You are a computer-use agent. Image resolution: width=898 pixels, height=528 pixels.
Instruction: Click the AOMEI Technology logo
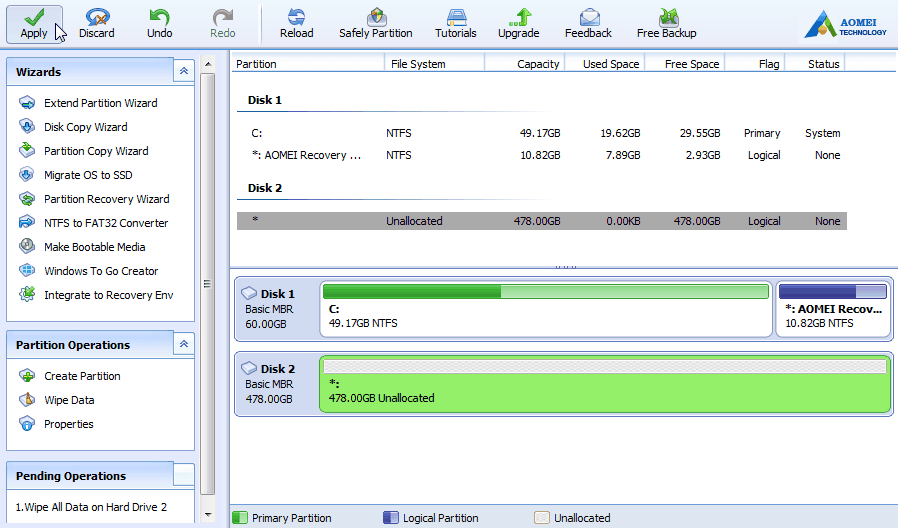tap(846, 25)
